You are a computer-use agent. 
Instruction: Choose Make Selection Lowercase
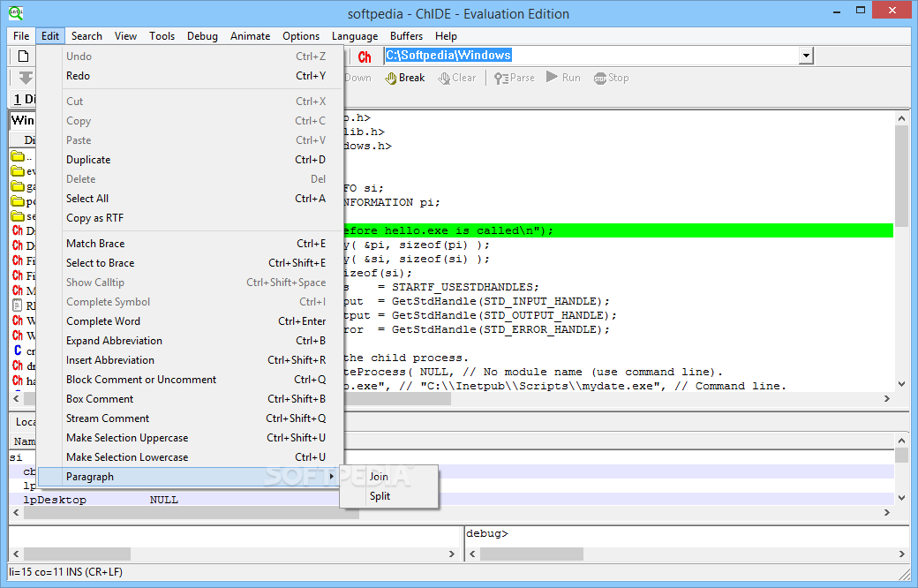point(191,457)
